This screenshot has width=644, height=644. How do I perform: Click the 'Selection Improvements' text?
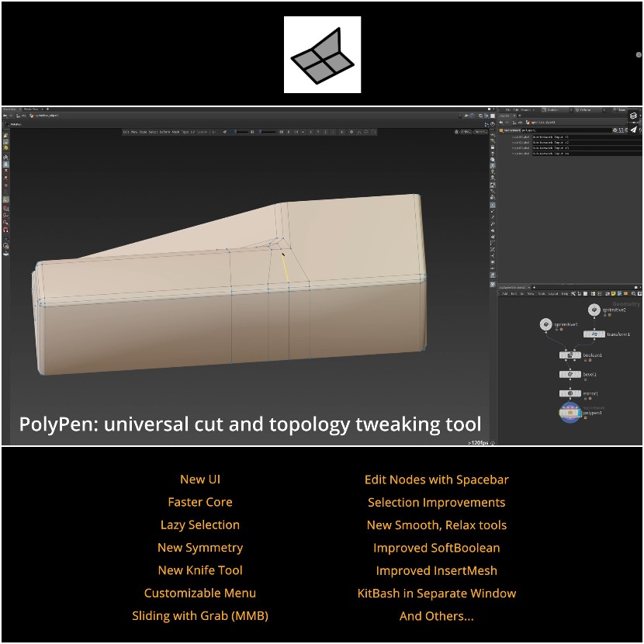(437, 502)
